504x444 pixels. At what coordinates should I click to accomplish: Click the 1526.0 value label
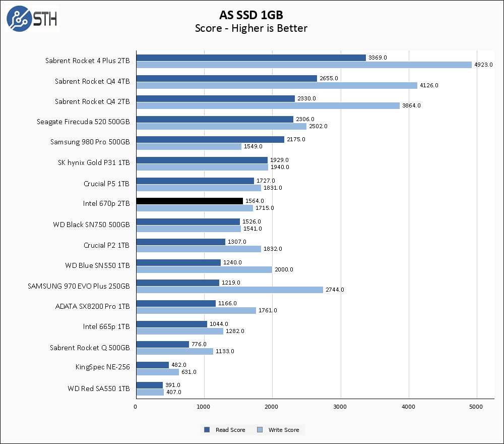point(251,221)
